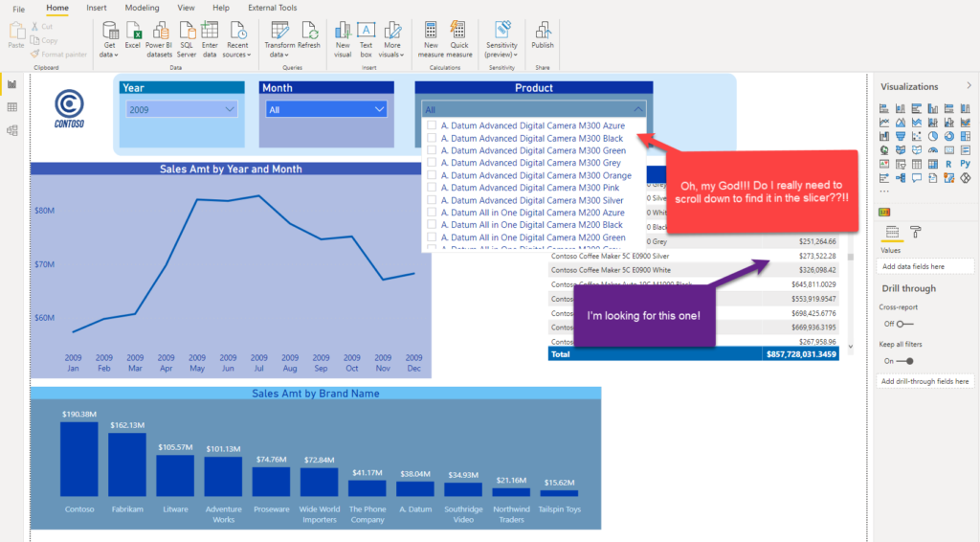This screenshot has width=980, height=542.
Task: Check A. Datum Advanced Digital Camera M300 Pink
Action: point(432,188)
